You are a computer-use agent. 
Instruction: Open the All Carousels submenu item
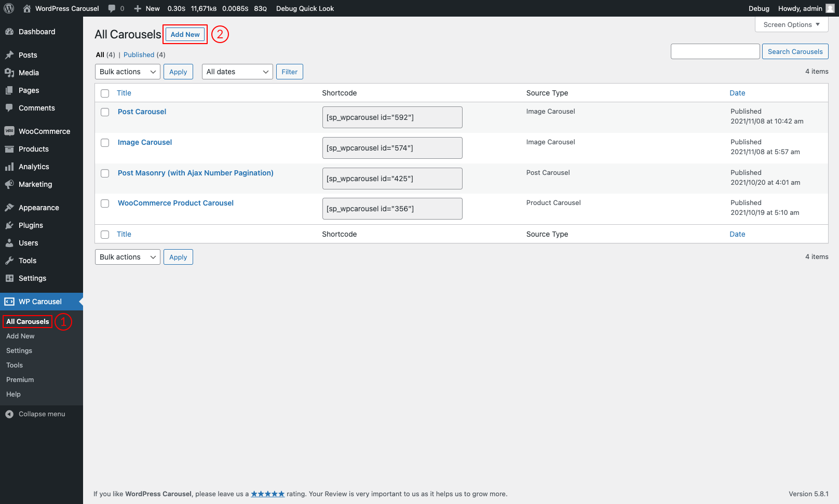(28, 322)
